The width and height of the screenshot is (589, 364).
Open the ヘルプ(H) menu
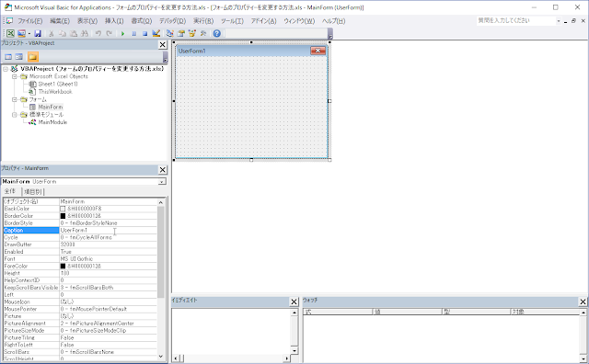333,21
